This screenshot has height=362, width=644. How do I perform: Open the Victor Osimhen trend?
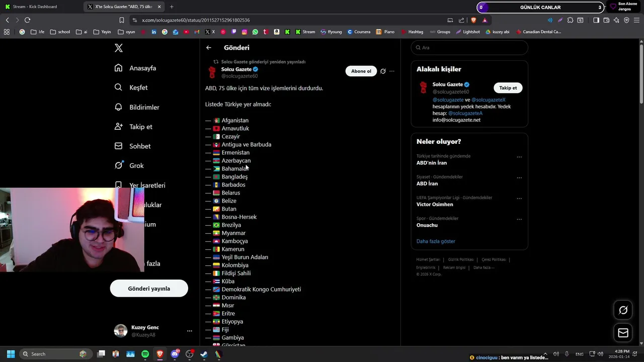coord(435,205)
